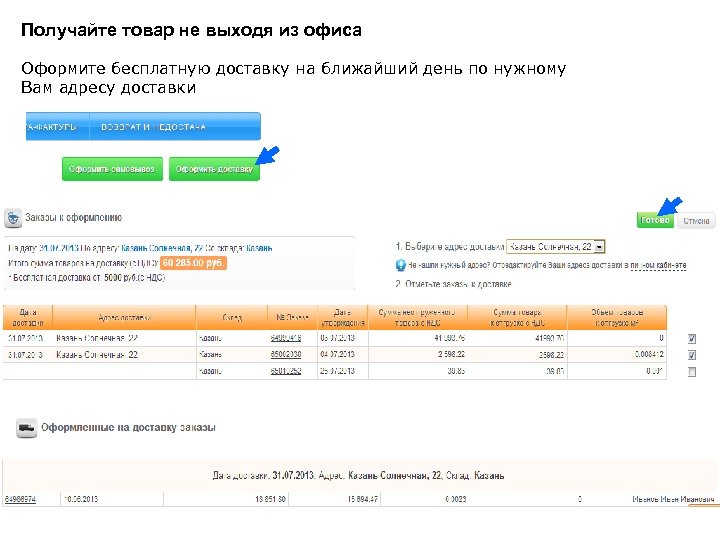
Task: Click the Оформленные на доставку заказы heading
Action: click(x=128, y=428)
